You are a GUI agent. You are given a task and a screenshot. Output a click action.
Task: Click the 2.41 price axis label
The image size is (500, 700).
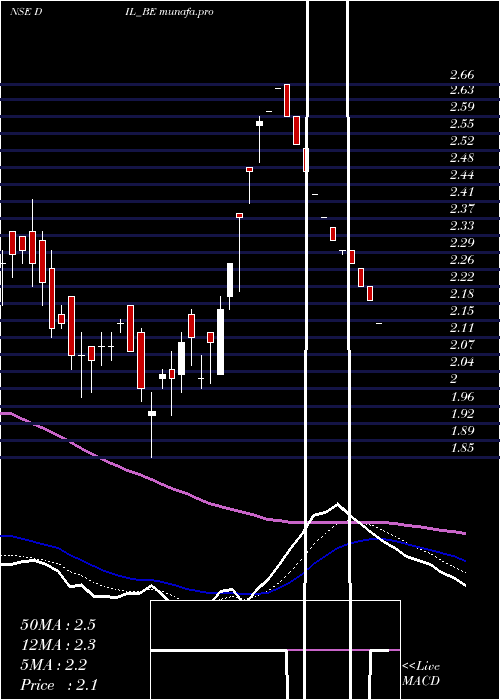462,192
